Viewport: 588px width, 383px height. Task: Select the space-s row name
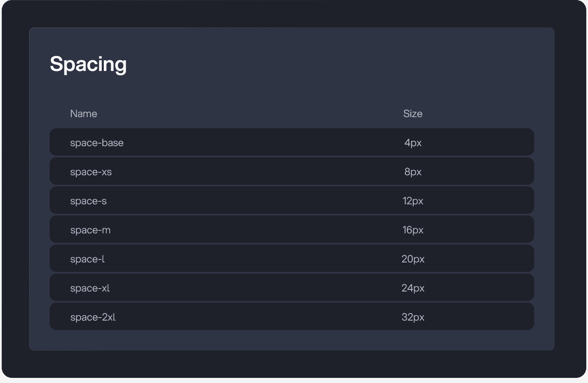(88, 201)
